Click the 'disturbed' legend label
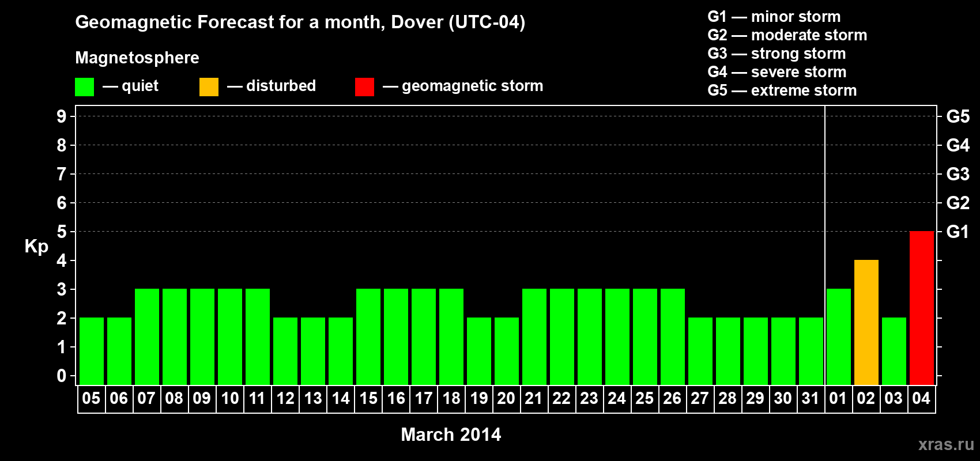This screenshot has height=461, width=980. pyautogui.click(x=281, y=86)
